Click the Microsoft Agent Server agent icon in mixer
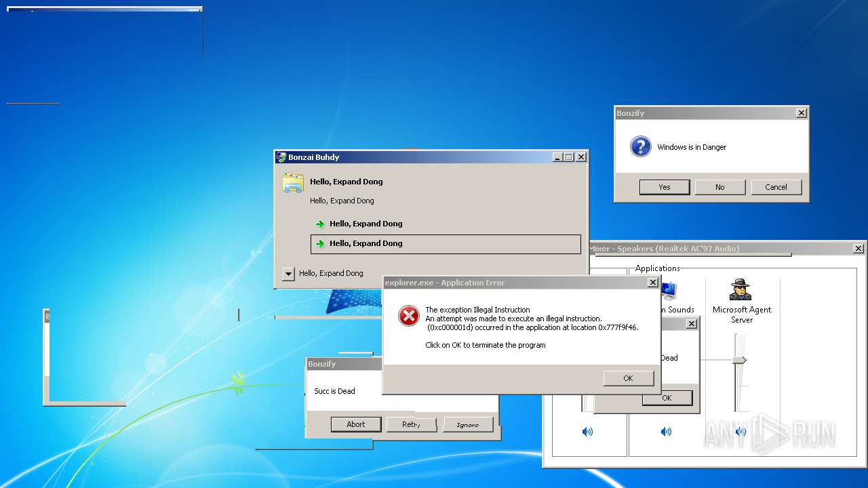Viewport: 868px width, 488px height. click(x=741, y=289)
